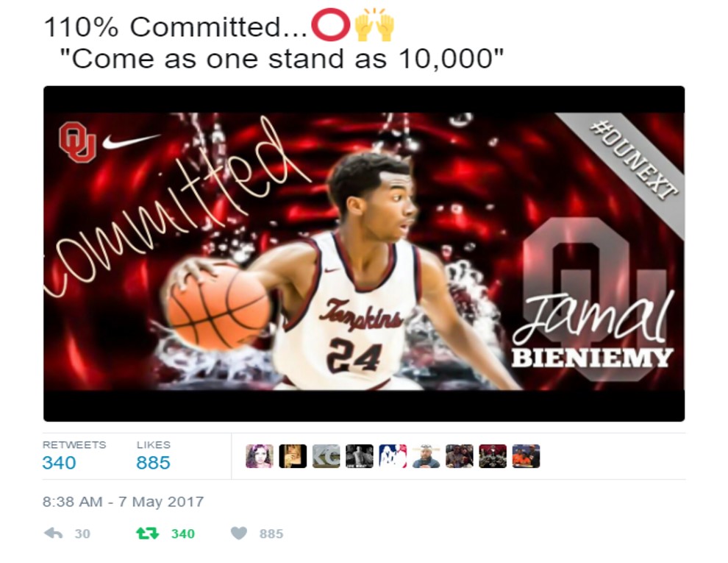Open the NBA-style logo avatar profile
728x563 pixels.
(393, 456)
